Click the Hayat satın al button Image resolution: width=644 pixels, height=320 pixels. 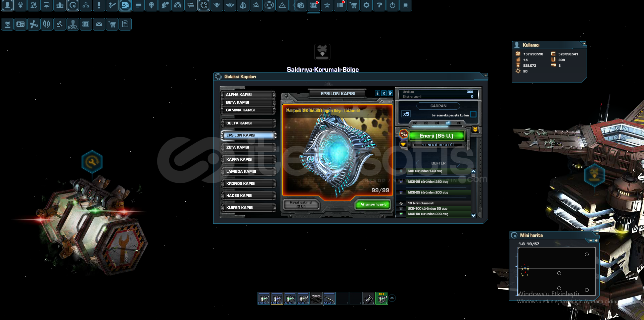point(301,204)
